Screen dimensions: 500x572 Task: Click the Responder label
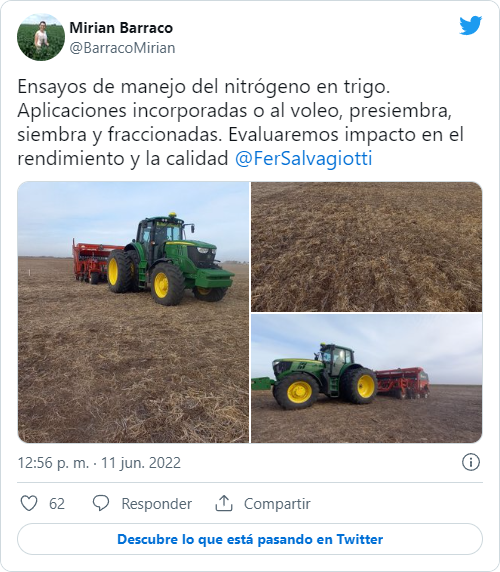156,504
